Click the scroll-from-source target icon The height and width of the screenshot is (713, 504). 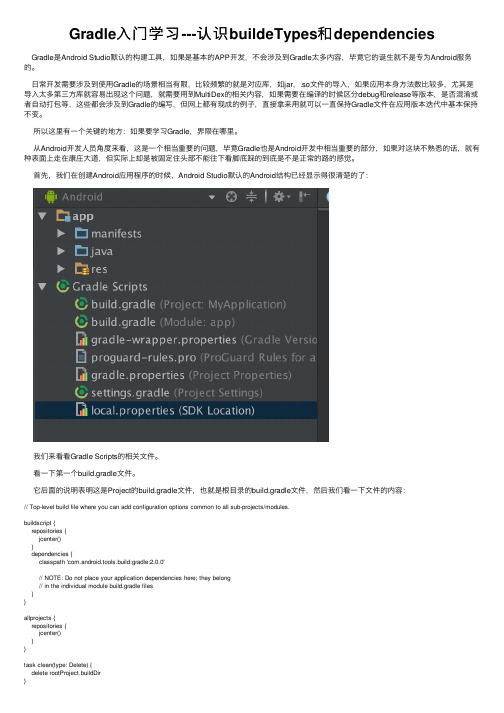click(x=232, y=197)
